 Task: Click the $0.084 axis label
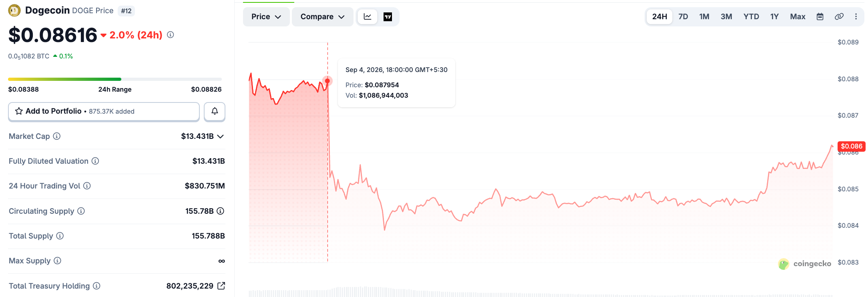click(x=848, y=225)
